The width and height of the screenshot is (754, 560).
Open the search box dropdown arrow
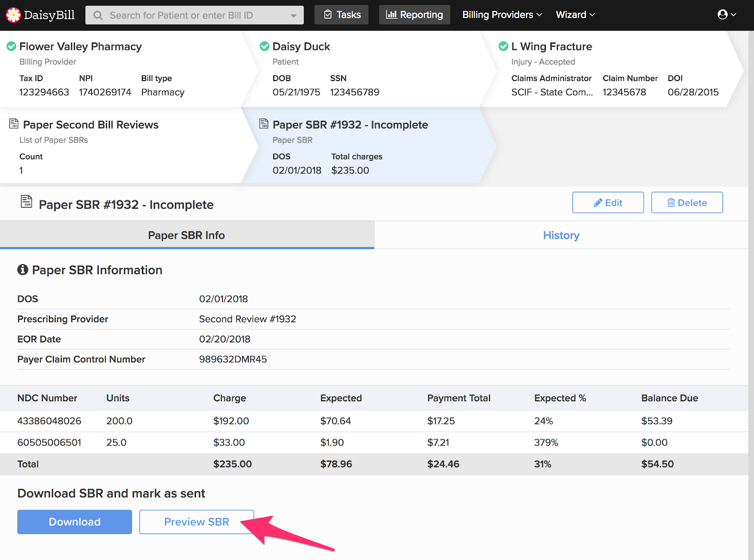[x=294, y=16]
